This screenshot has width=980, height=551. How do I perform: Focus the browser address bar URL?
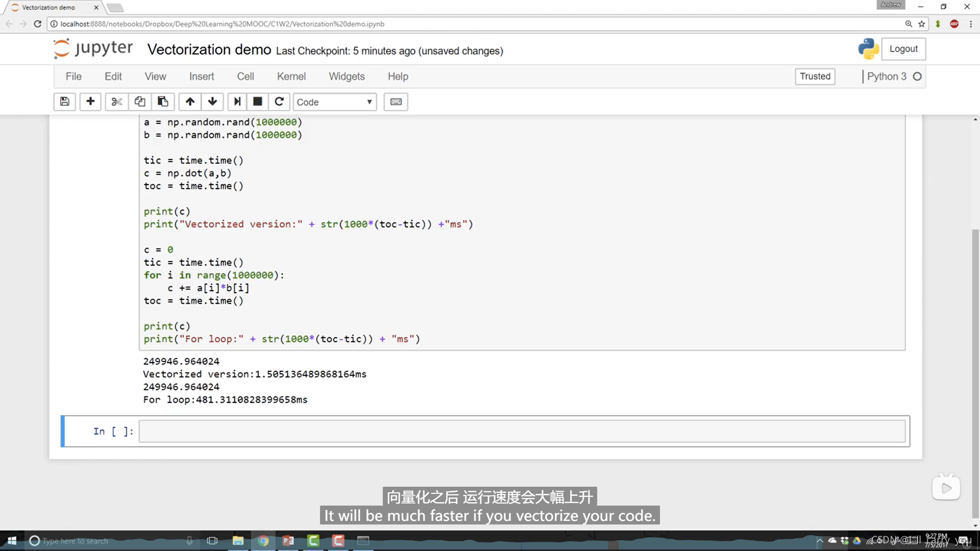click(222, 23)
